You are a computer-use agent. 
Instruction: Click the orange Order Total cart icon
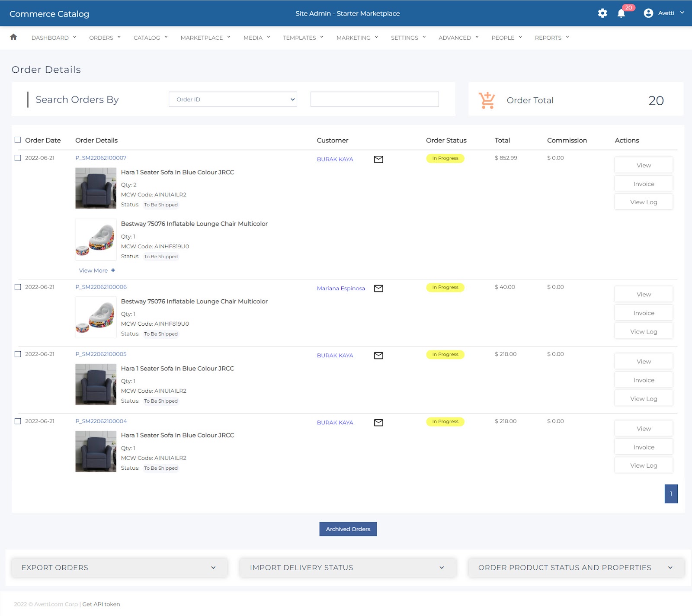tap(487, 100)
